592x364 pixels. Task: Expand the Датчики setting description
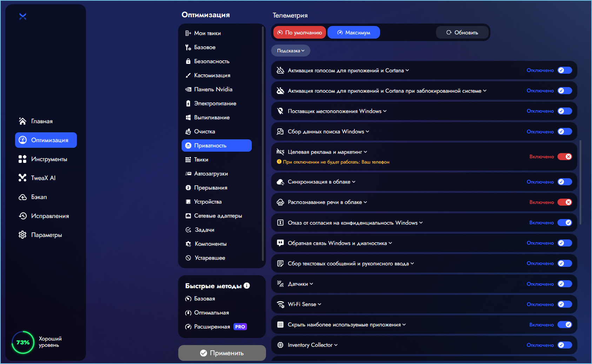point(311,284)
